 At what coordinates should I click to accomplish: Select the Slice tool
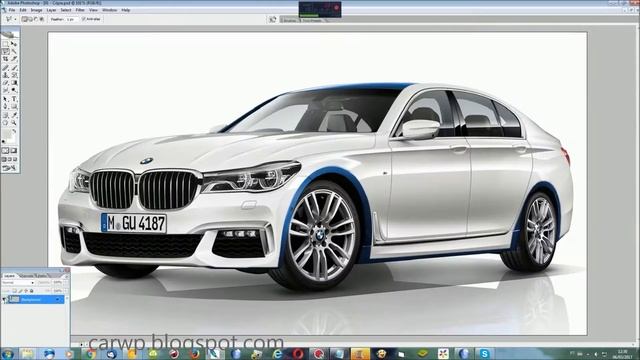[14, 59]
